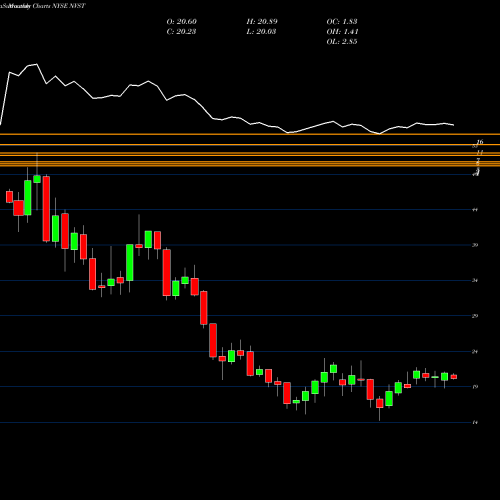
Task: Click the Charts NYSE NYST title text
Action: (x=59, y=6)
